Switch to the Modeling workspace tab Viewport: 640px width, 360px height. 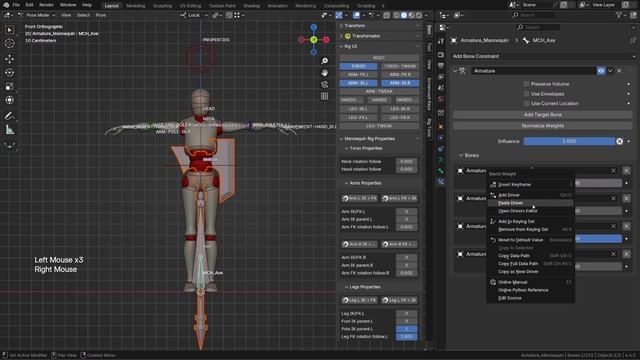[x=136, y=6]
